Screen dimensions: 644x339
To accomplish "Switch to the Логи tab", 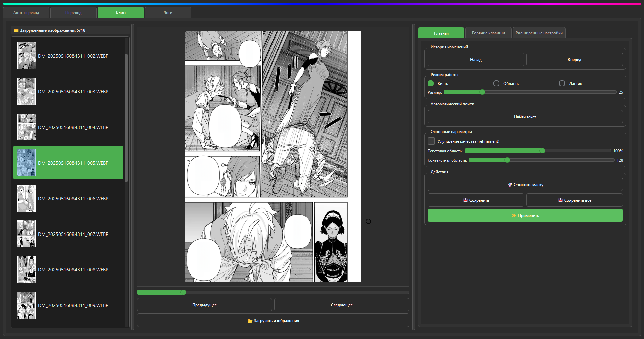I will pyautogui.click(x=168, y=13).
